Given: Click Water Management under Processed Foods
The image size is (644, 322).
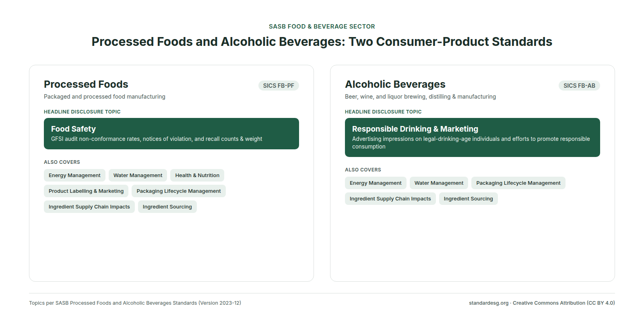Looking at the screenshot, I should (138, 175).
